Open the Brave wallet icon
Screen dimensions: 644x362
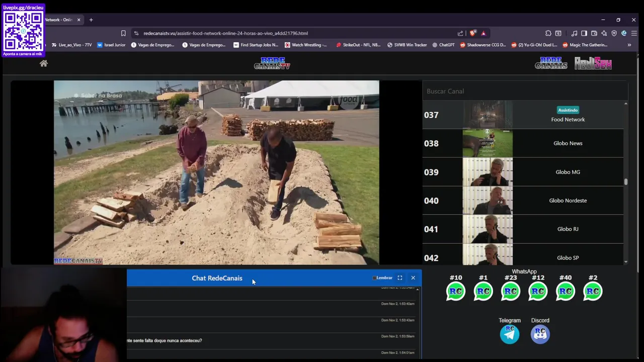coord(594,33)
